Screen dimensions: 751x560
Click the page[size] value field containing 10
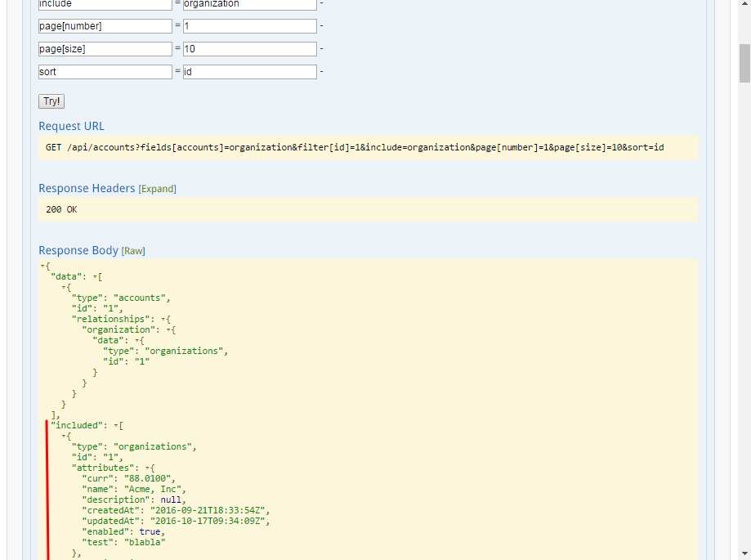click(249, 49)
